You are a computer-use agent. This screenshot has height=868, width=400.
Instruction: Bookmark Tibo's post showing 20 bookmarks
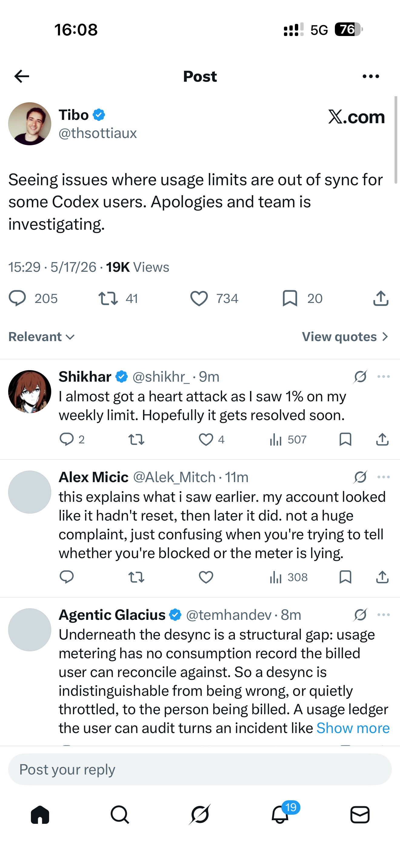302,298
